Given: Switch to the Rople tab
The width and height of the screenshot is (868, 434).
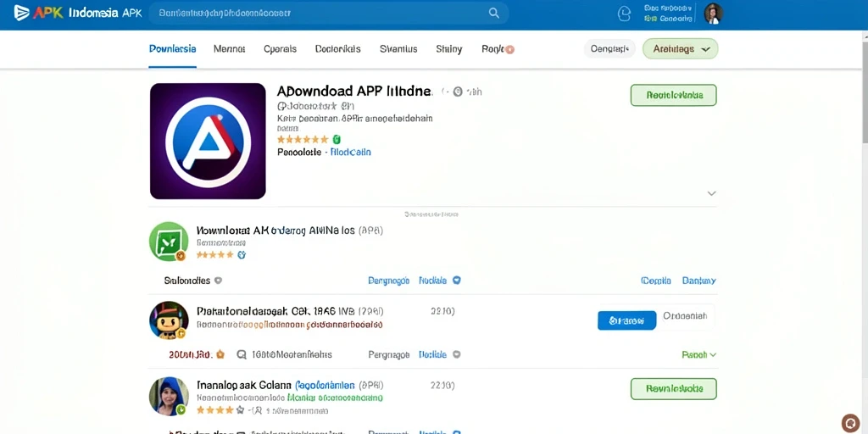Looking at the screenshot, I should click(x=492, y=48).
